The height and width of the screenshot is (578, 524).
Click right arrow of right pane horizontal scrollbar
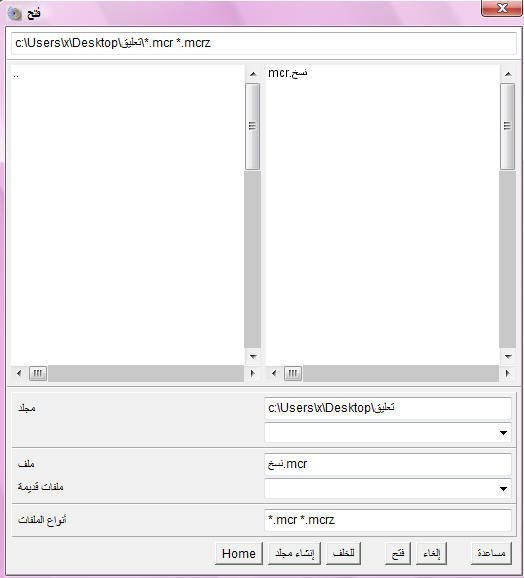click(508, 373)
